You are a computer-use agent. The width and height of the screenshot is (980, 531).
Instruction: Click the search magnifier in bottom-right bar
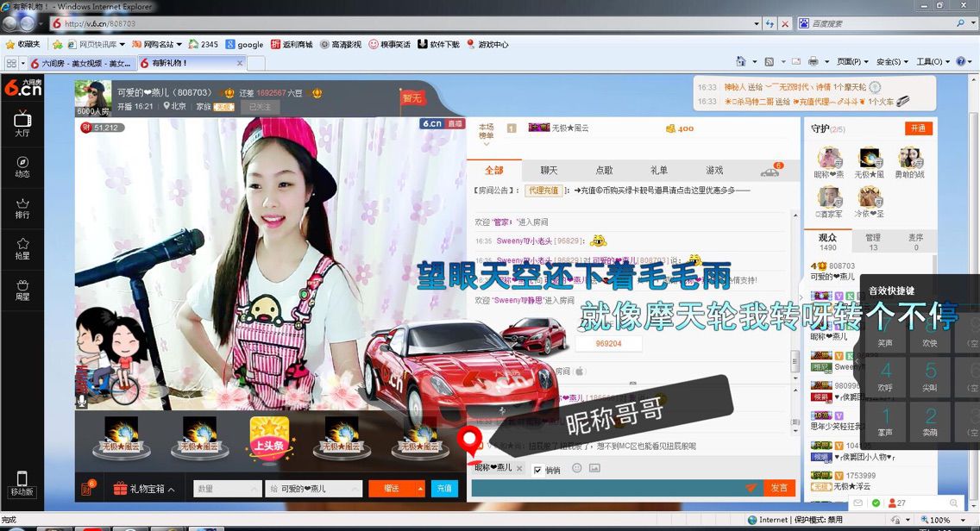tap(953, 503)
